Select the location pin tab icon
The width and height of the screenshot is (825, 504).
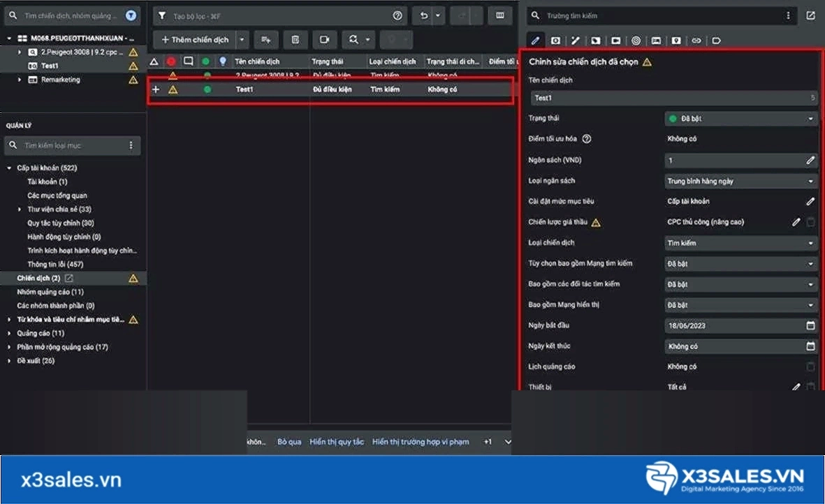[x=676, y=40]
